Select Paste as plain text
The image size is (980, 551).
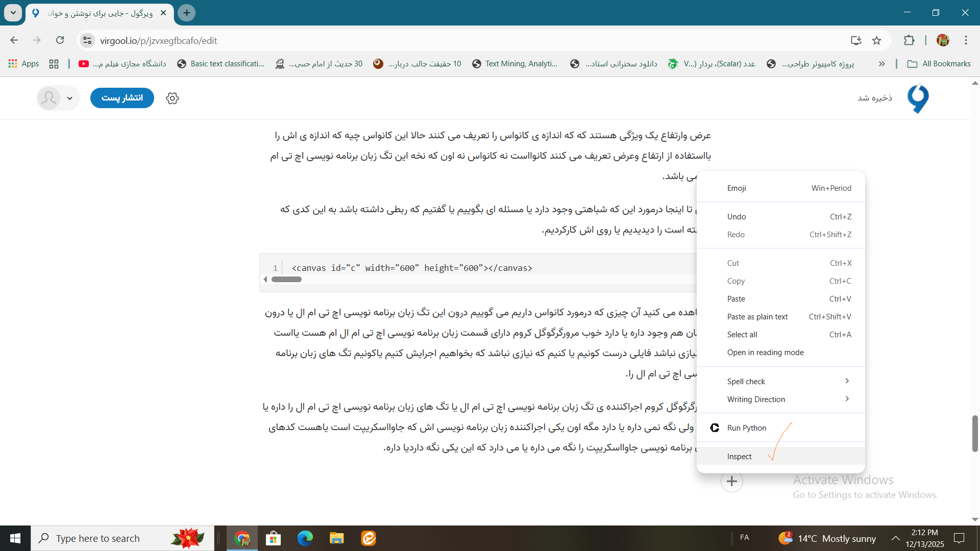(757, 316)
